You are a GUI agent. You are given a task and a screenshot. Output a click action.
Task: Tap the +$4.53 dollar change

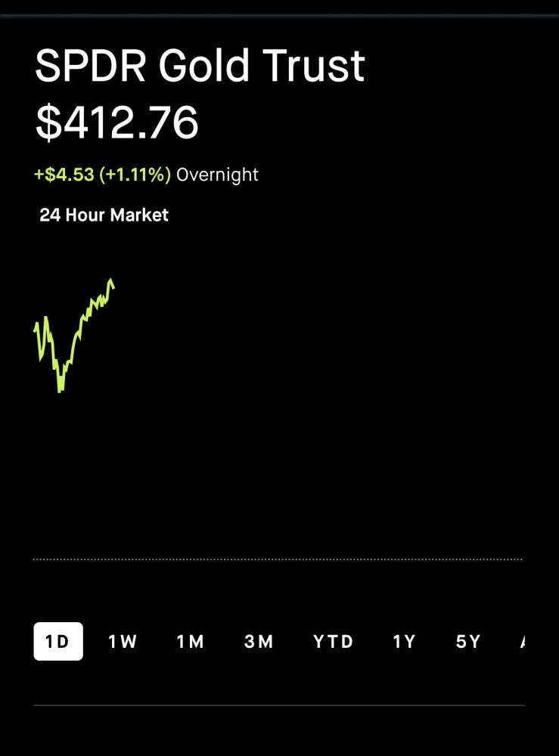tap(64, 175)
